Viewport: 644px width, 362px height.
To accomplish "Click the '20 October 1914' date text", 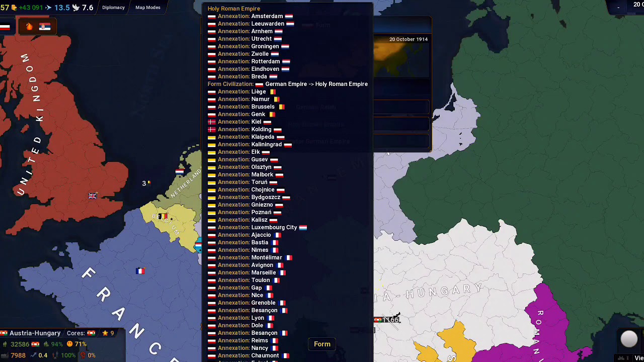I will (409, 39).
